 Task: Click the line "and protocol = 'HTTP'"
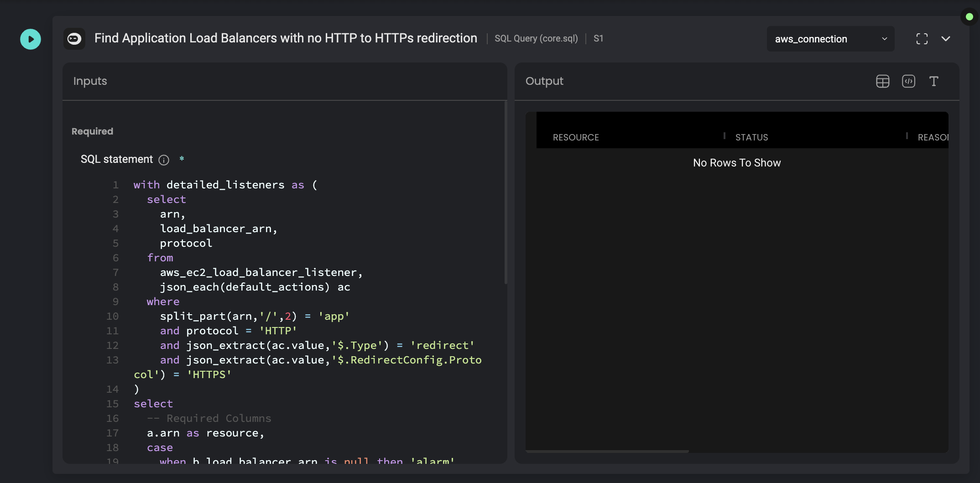click(x=229, y=331)
